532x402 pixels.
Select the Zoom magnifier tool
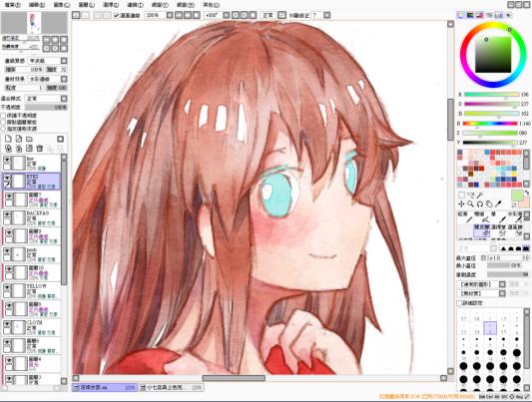pos(470,204)
